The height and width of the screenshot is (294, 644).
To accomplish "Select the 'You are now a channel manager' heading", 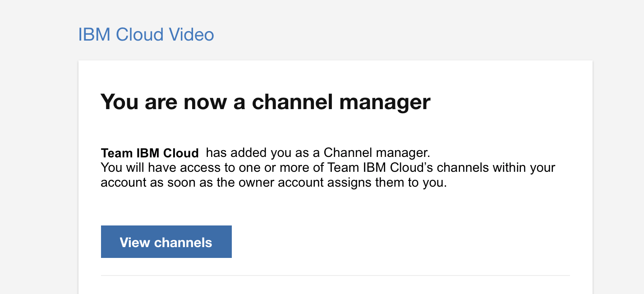I will click(266, 102).
